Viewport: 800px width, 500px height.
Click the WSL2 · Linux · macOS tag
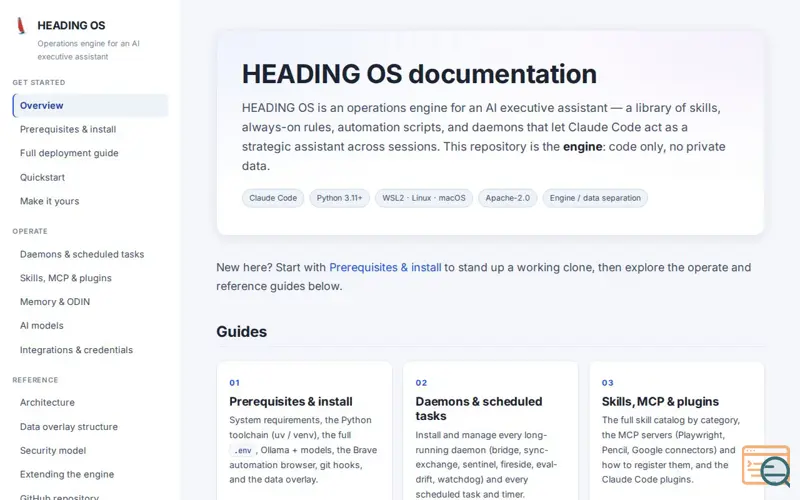click(424, 198)
